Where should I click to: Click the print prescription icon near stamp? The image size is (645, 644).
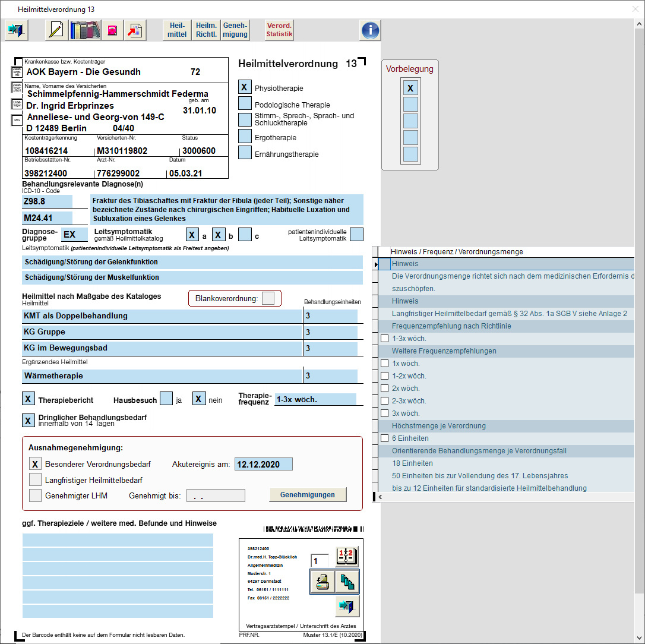[x=322, y=582]
